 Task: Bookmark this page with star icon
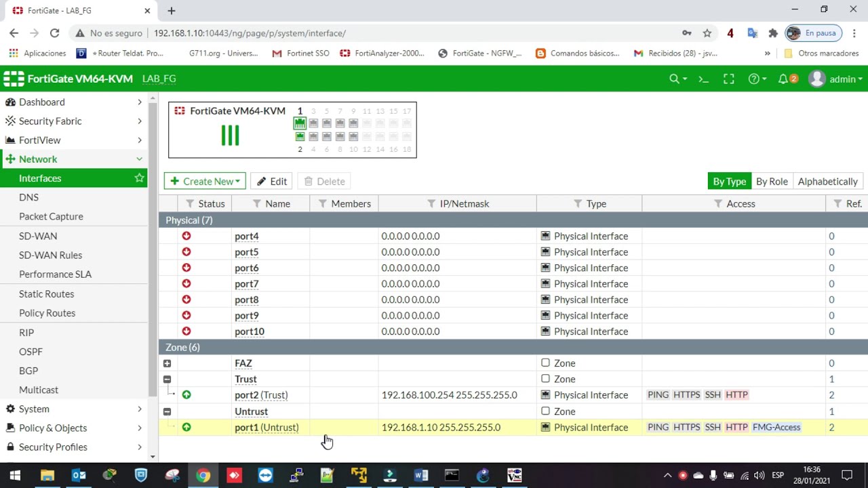tap(707, 33)
